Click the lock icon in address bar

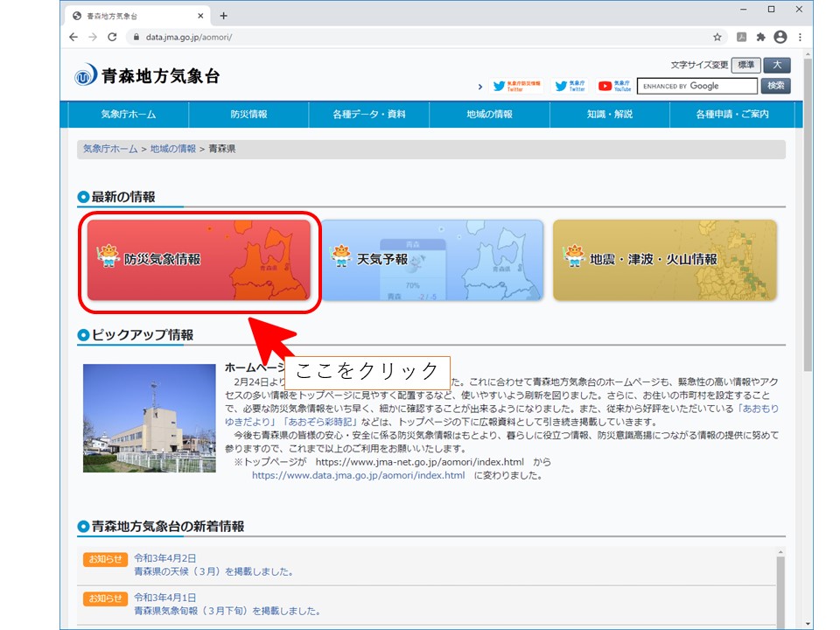[136, 37]
